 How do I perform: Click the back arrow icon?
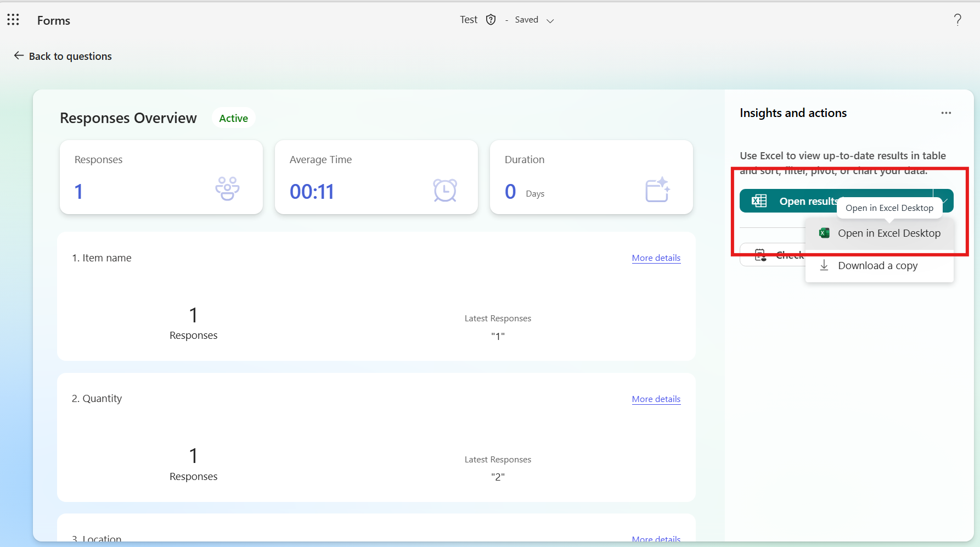pyautogui.click(x=19, y=55)
